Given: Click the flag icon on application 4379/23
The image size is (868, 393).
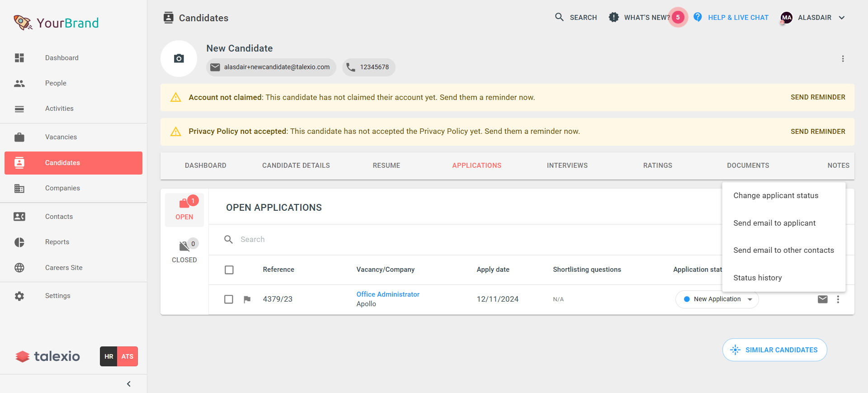Looking at the screenshot, I should coord(247,299).
